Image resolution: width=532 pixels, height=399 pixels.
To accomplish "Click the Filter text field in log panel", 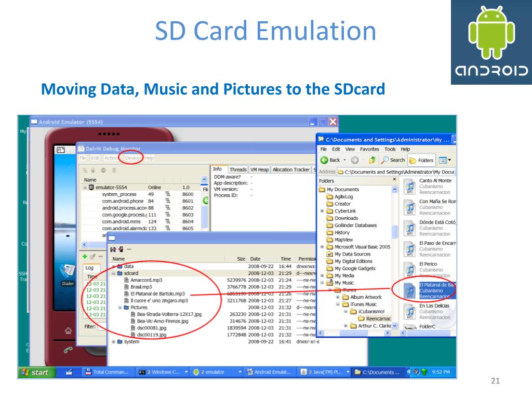I will pyautogui.click(x=102, y=327).
